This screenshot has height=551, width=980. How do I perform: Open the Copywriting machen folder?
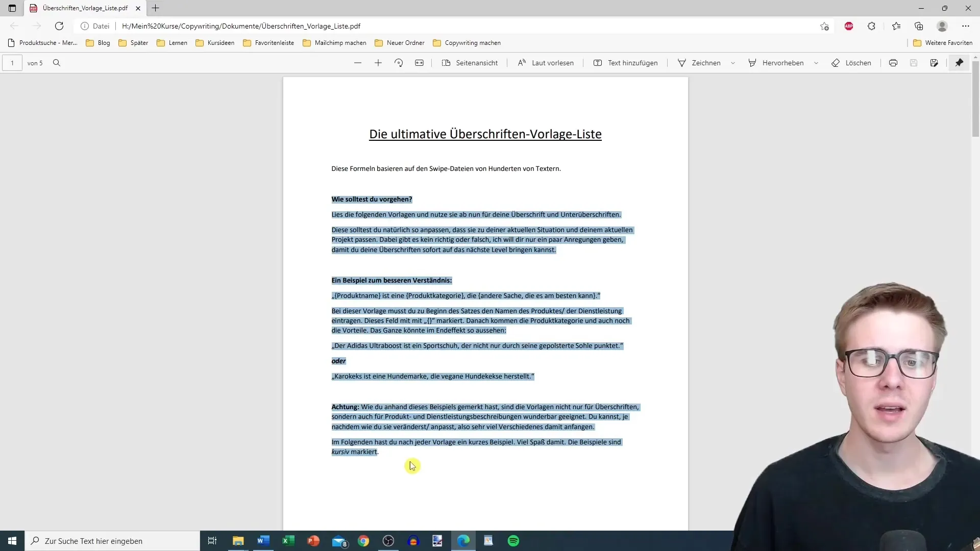coord(467,43)
